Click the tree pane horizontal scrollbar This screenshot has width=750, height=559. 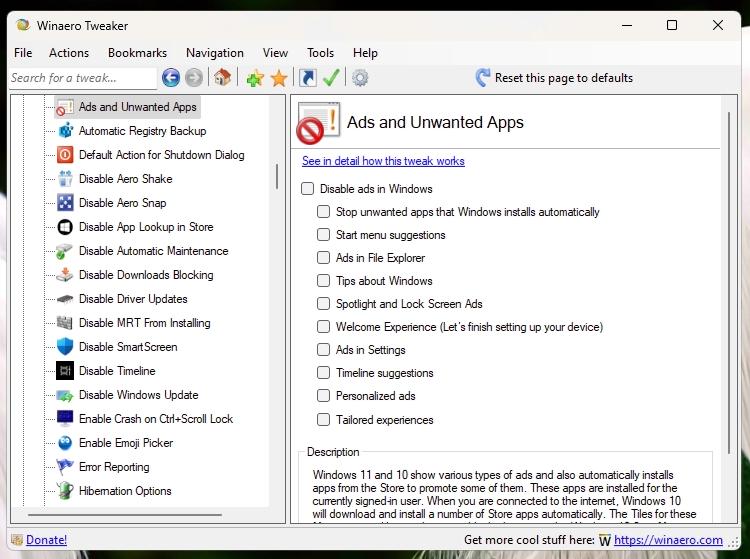tap(125, 515)
